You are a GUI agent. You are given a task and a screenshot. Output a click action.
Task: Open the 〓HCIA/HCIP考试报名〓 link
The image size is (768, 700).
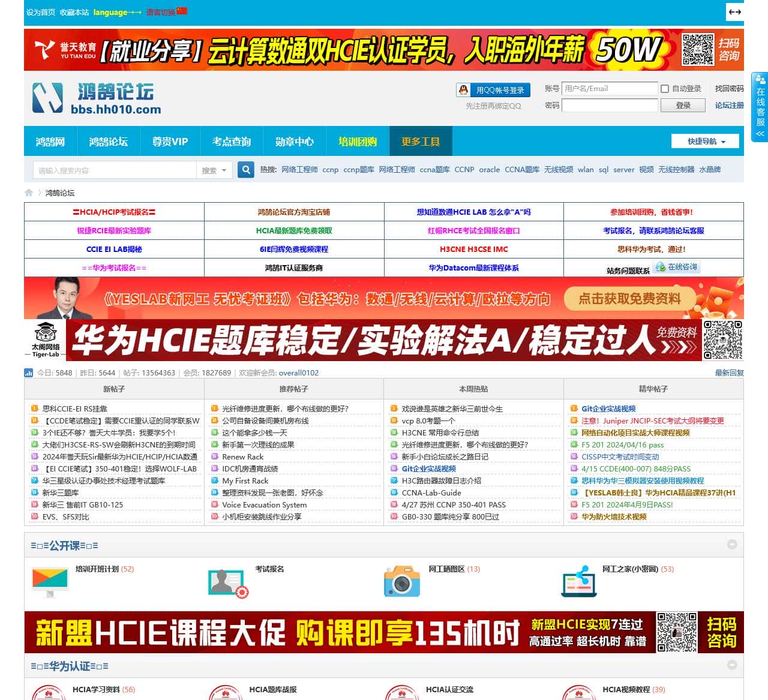coord(114,212)
